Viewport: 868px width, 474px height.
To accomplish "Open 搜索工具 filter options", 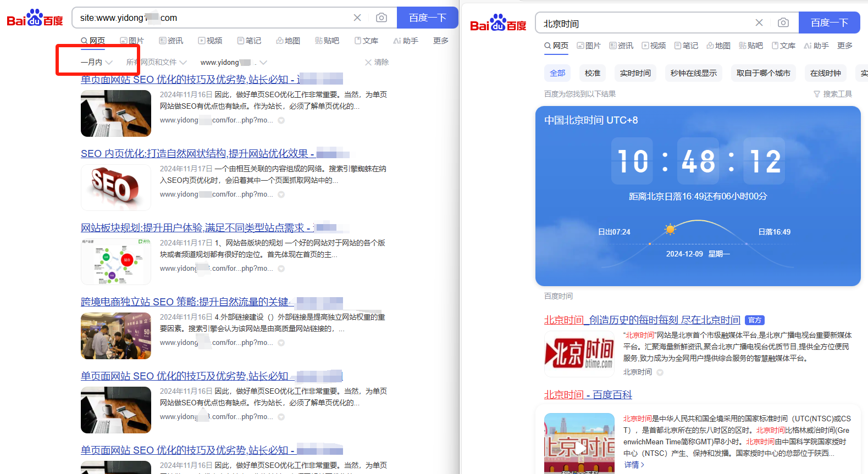I will [833, 94].
